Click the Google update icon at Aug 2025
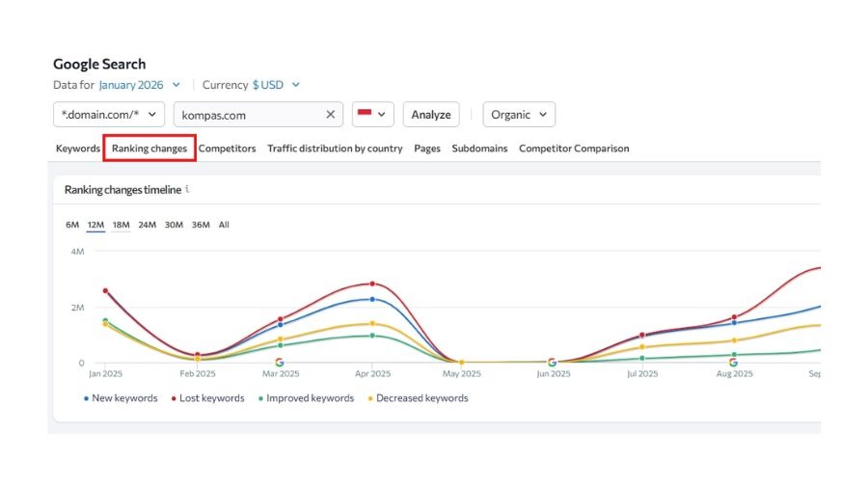This screenshot has width=868, height=488. [x=733, y=363]
